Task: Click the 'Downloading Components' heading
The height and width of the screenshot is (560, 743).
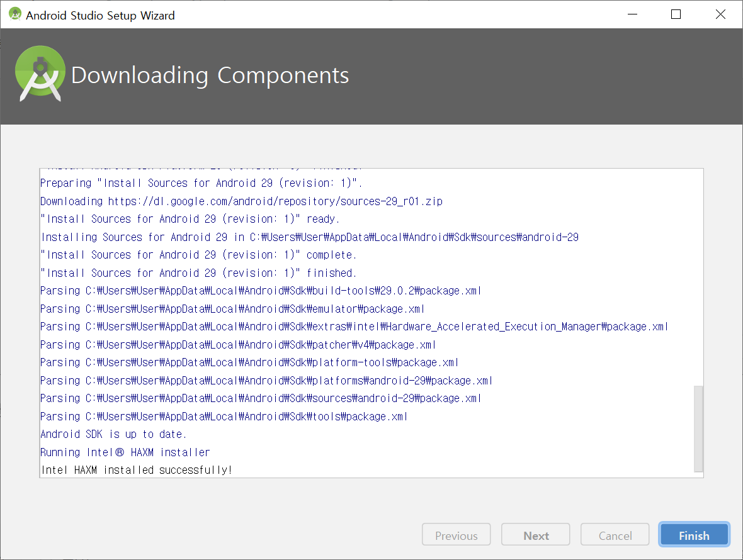Action: [x=210, y=75]
